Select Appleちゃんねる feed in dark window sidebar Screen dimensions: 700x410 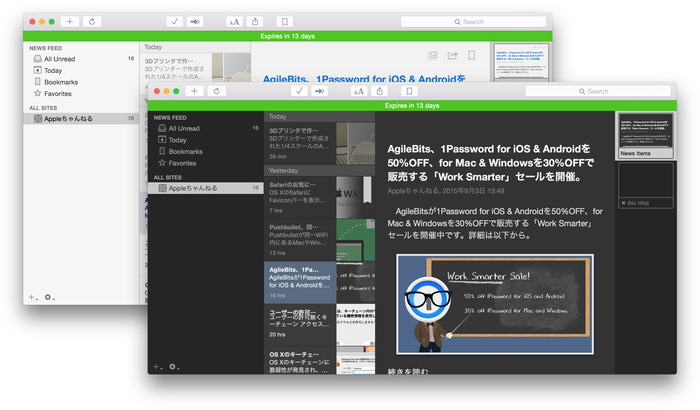tap(206, 188)
